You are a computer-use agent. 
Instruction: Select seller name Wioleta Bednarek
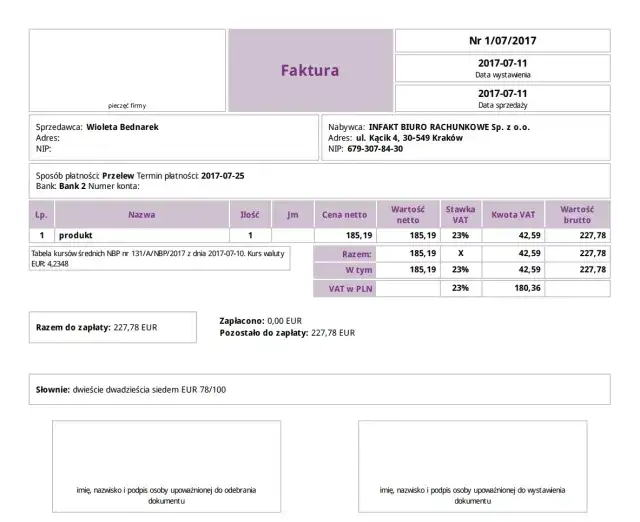pos(122,127)
